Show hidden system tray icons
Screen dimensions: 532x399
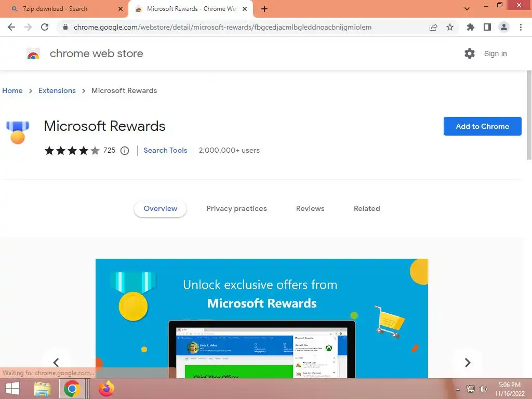coord(458,389)
